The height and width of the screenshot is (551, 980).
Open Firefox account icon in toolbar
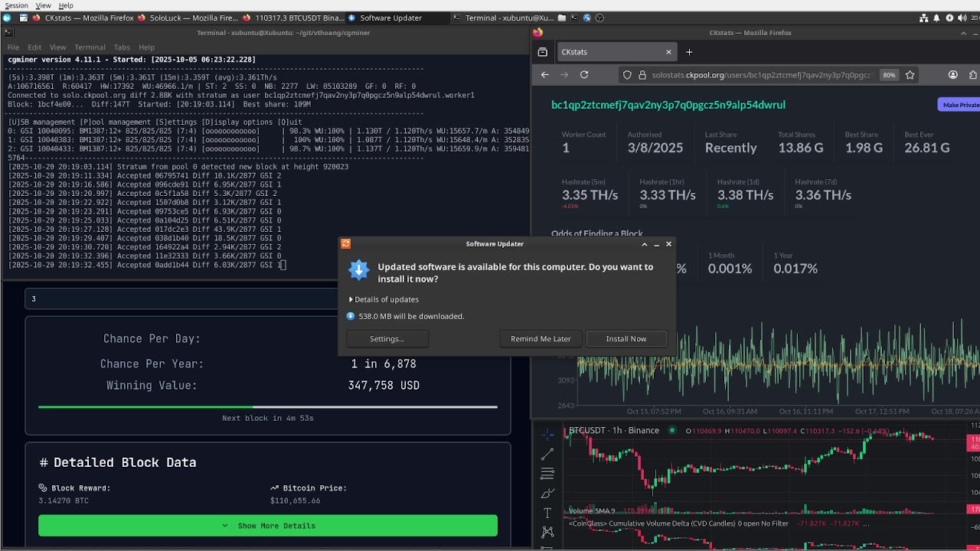tap(953, 75)
